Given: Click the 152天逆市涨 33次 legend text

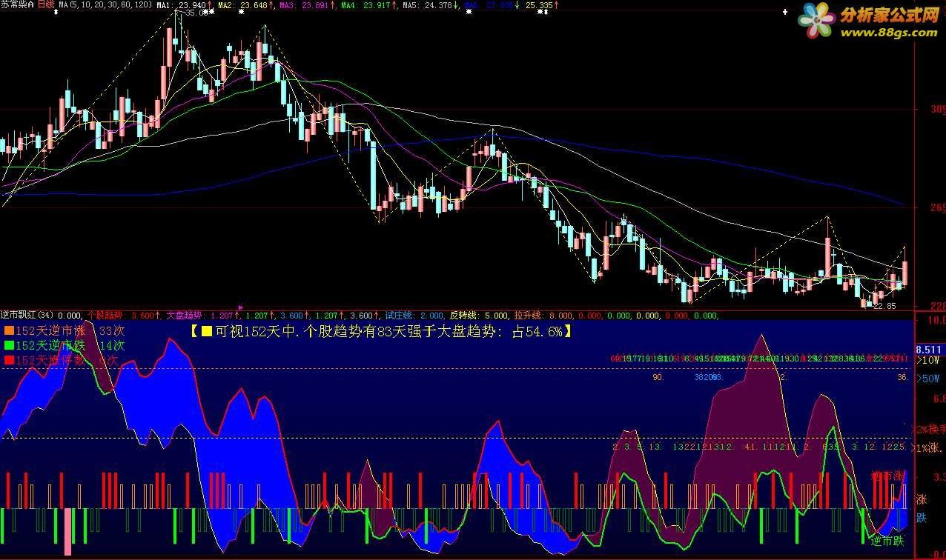Looking at the screenshot, I should point(70,331).
